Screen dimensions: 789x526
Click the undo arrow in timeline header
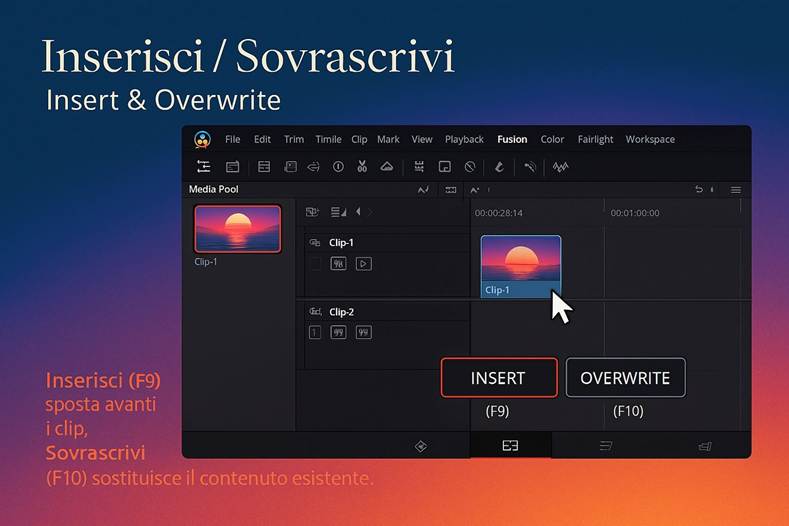[x=699, y=189]
